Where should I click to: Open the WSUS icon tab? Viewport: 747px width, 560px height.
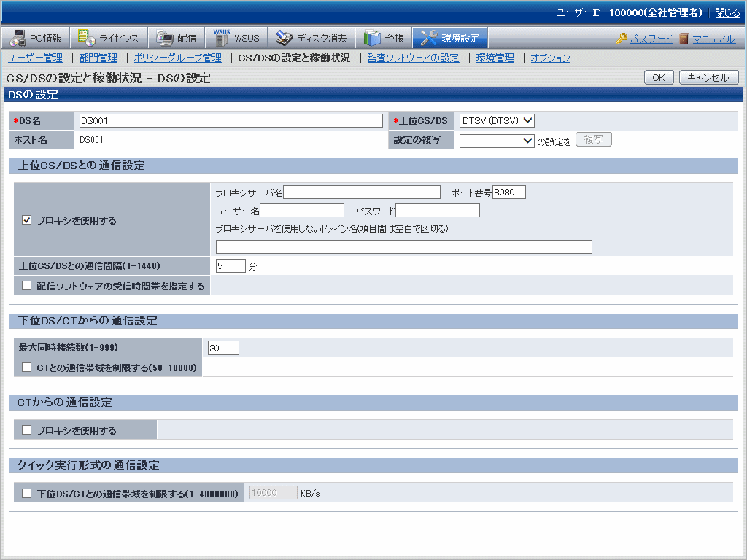(x=222, y=38)
